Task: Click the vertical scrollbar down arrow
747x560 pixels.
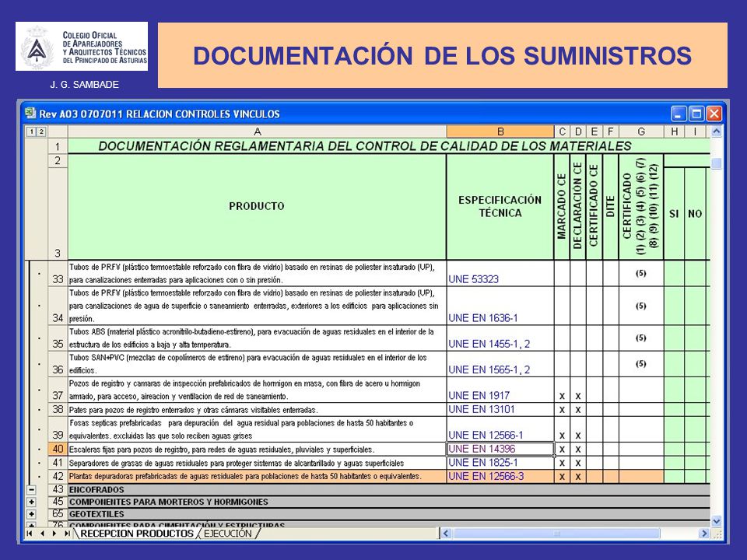Action: [x=716, y=521]
